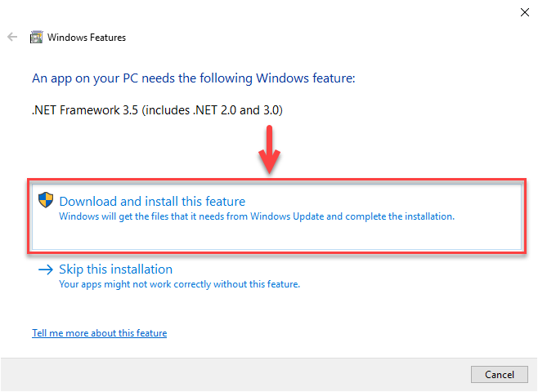Click the word "Download" in the install option
The image size is (538, 392).
(x=88, y=202)
